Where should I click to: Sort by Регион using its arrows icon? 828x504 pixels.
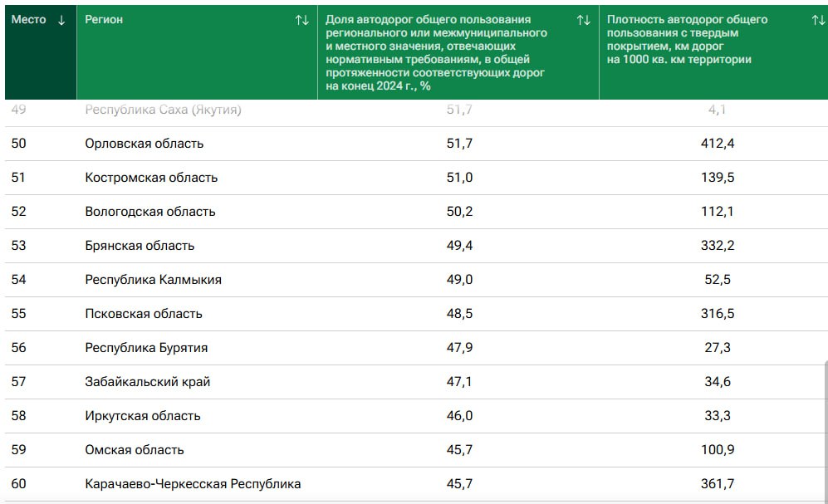(x=301, y=20)
